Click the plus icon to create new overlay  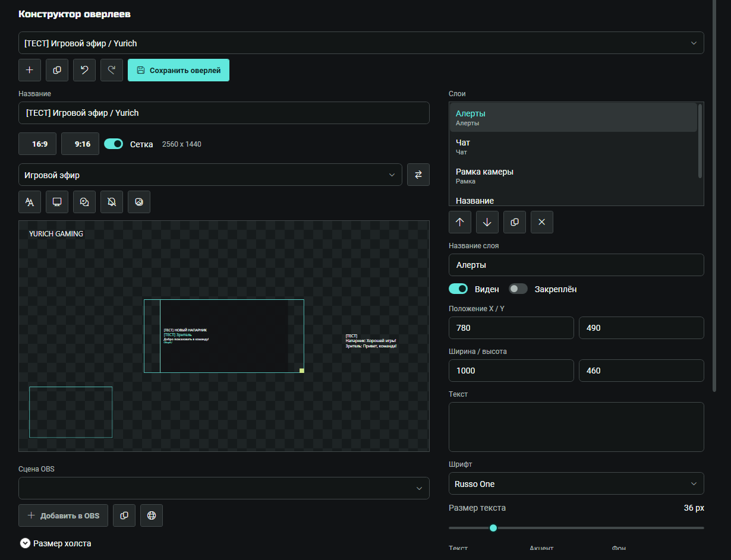click(30, 70)
